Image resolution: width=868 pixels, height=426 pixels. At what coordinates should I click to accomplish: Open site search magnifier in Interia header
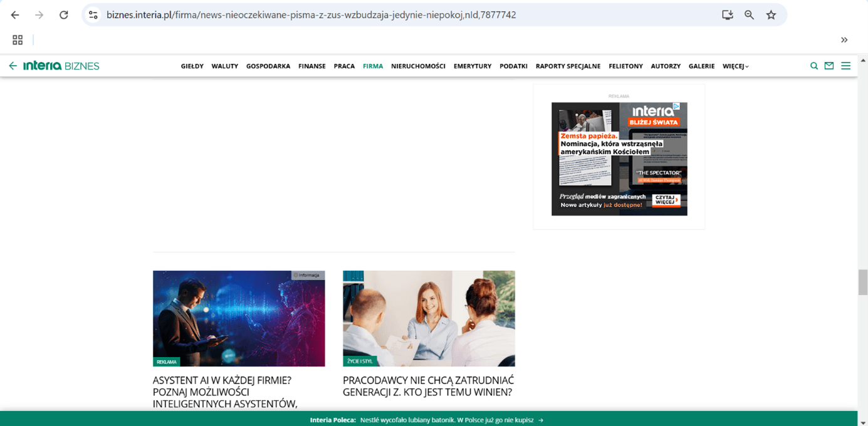[814, 66]
